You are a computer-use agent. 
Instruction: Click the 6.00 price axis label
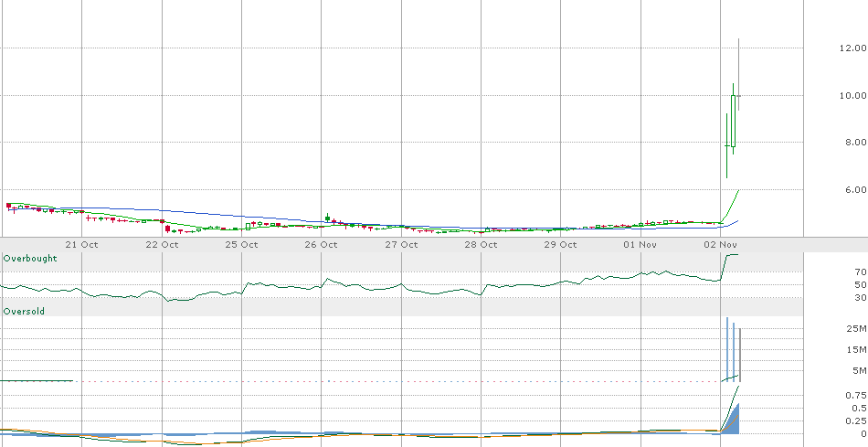pyautogui.click(x=855, y=189)
